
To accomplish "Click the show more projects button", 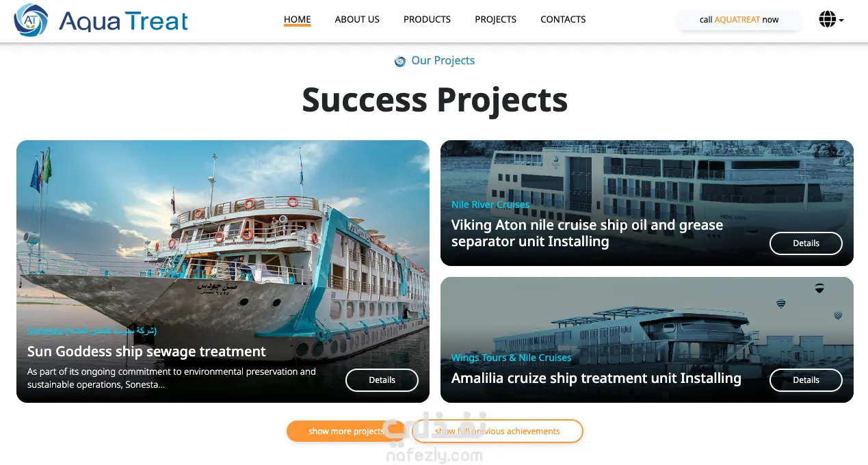I will click(346, 431).
